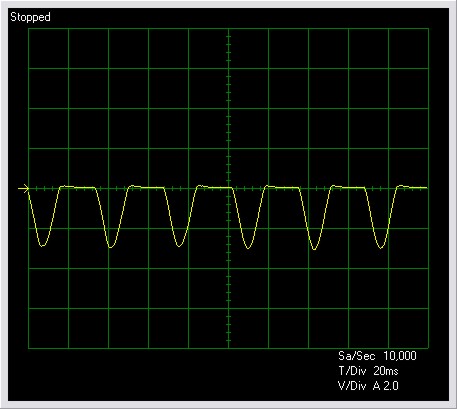Click the third waveform trough from left
Viewport: 457px width, 409px height.
(179, 246)
